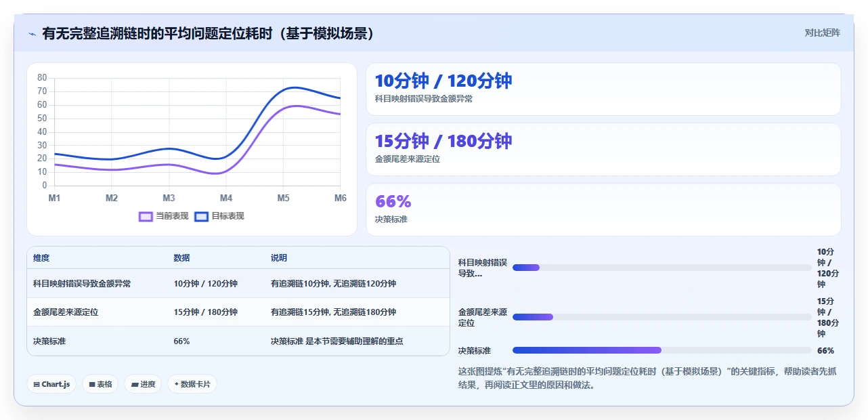
Task: Click the 15分钟 / 180分钟 card headline
Action: coord(443,141)
